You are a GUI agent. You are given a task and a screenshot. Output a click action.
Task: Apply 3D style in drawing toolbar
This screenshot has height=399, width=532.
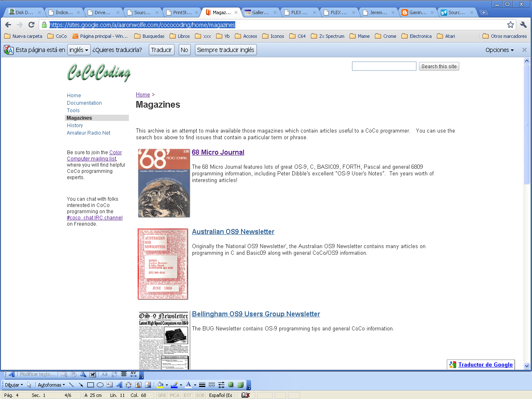(240, 385)
